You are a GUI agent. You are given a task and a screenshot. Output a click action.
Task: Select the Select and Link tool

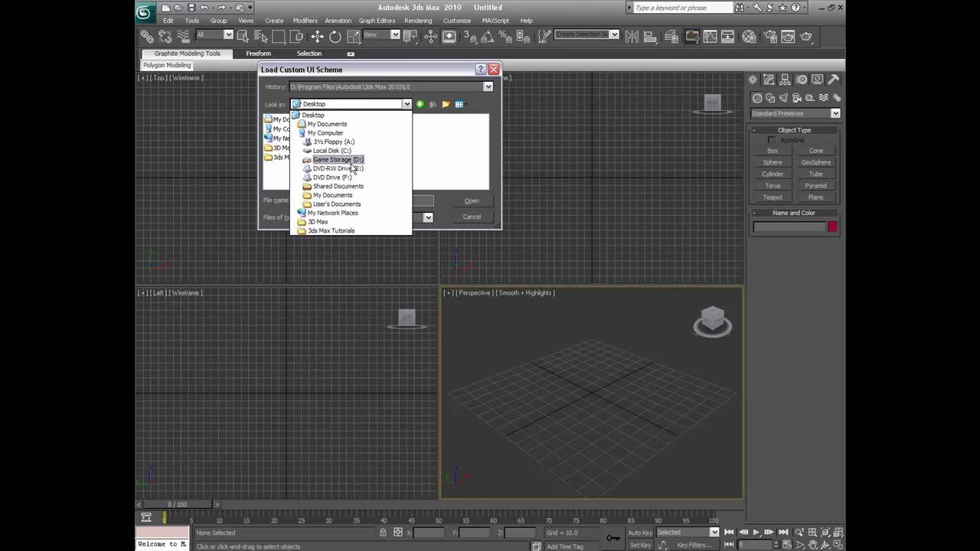point(147,36)
